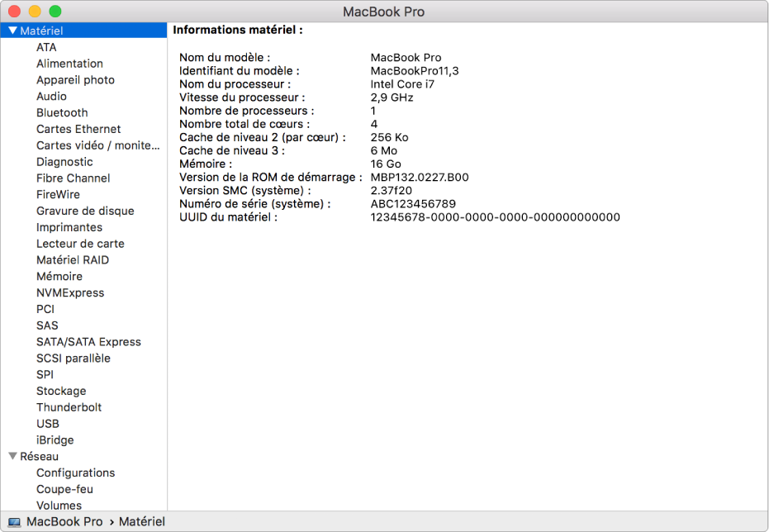Open the Alimentation section
The image size is (769, 532).
click(69, 64)
